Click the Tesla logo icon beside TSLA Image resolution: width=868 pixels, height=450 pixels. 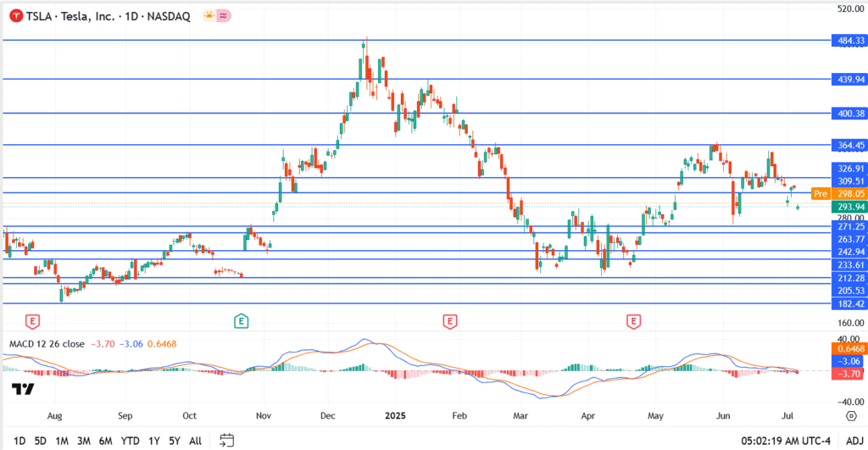14,16
